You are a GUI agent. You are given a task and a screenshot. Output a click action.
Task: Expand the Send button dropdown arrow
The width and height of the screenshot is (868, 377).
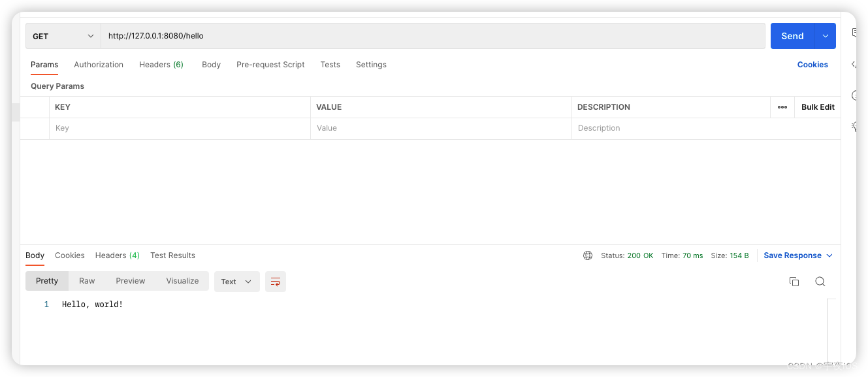click(826, 36)
